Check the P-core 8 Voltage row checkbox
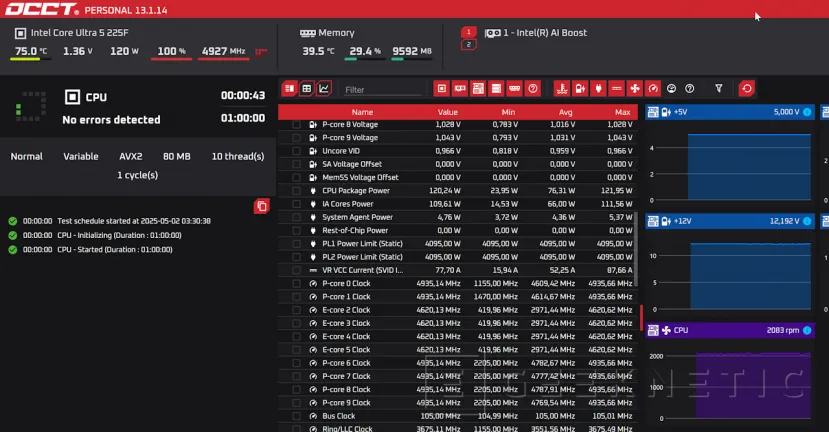Viewport: 829px width, 432px height. coord(297,124)
